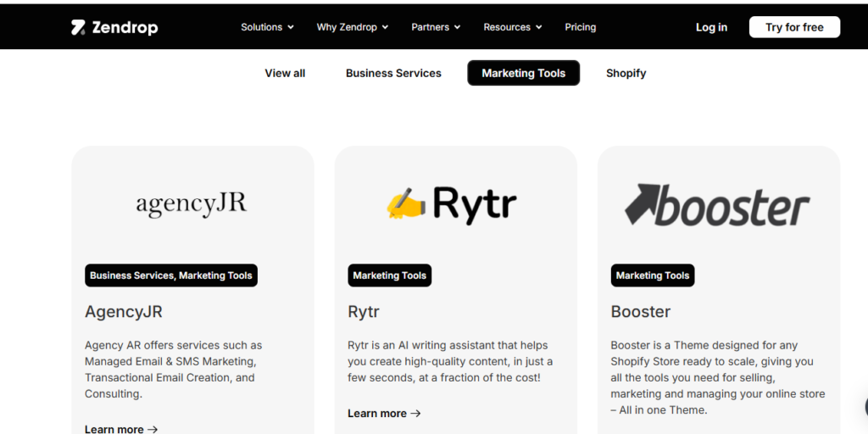The image size is (868, 434).
Task: Open the Rytr card title
Action: [364, 312]
